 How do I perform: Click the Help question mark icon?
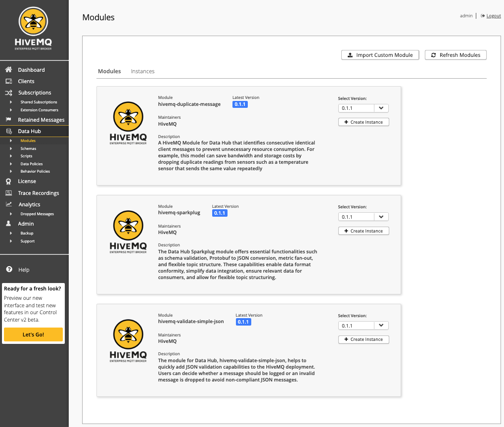[x=9, y=270]
